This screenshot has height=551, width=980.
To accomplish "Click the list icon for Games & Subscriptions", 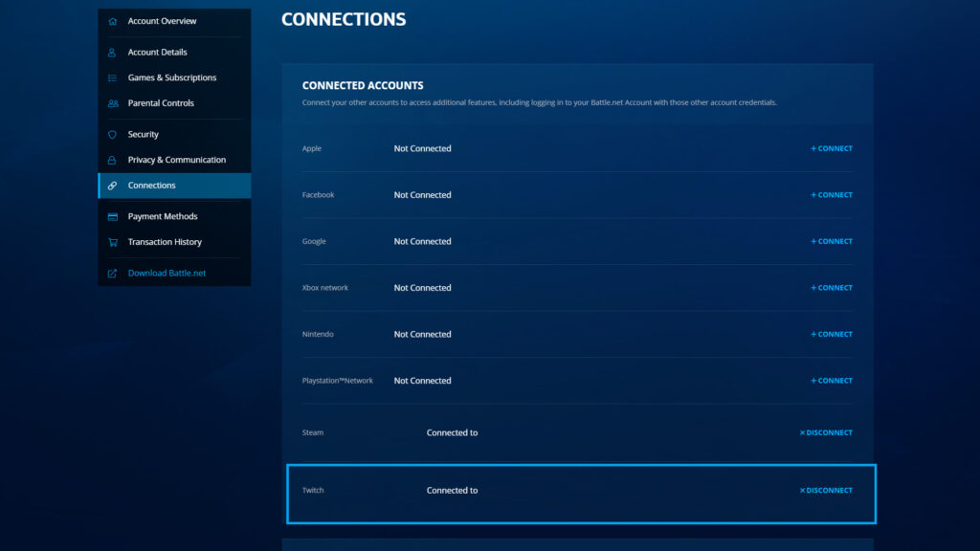I will [113, 77].
